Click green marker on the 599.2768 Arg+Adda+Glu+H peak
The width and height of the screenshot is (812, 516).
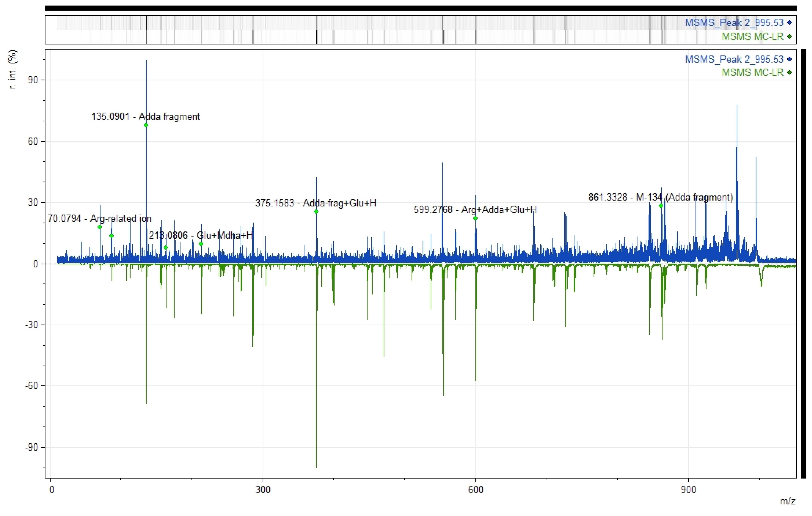point(475,218)
